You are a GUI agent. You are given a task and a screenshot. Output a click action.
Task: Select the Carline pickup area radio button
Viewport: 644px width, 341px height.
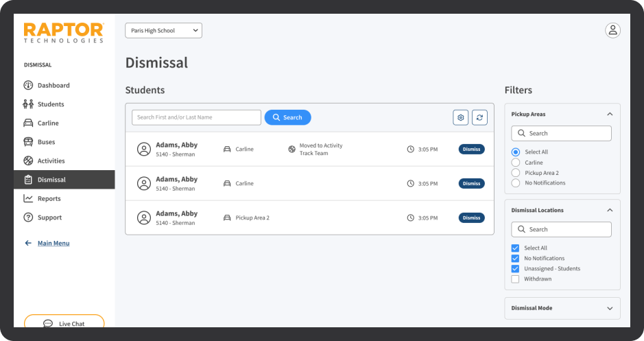(x=516, y=163)
